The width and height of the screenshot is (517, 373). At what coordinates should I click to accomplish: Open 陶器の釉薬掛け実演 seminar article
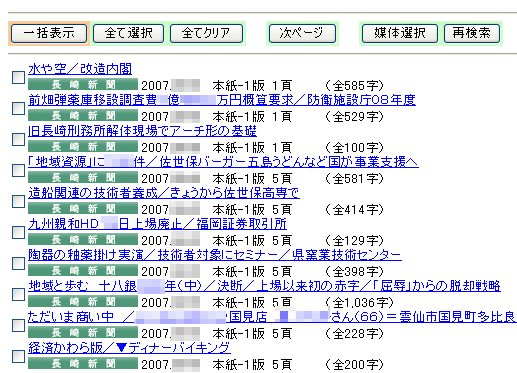215,255
